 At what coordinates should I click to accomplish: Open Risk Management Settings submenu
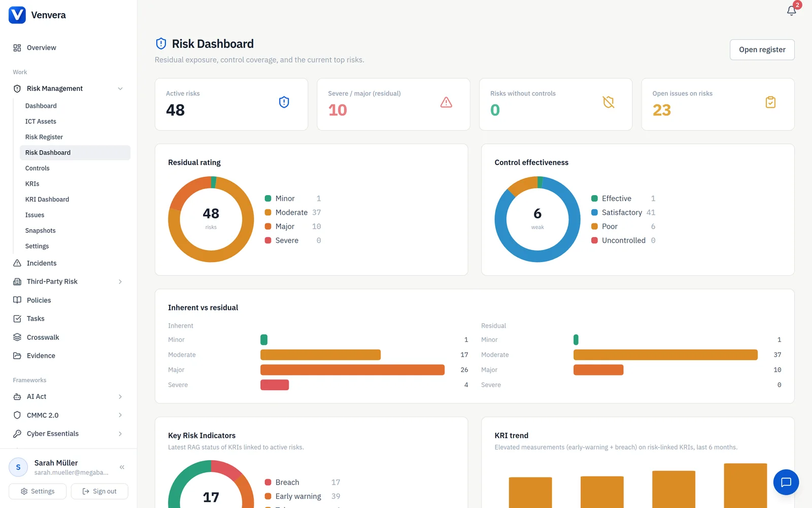[75, 246]
